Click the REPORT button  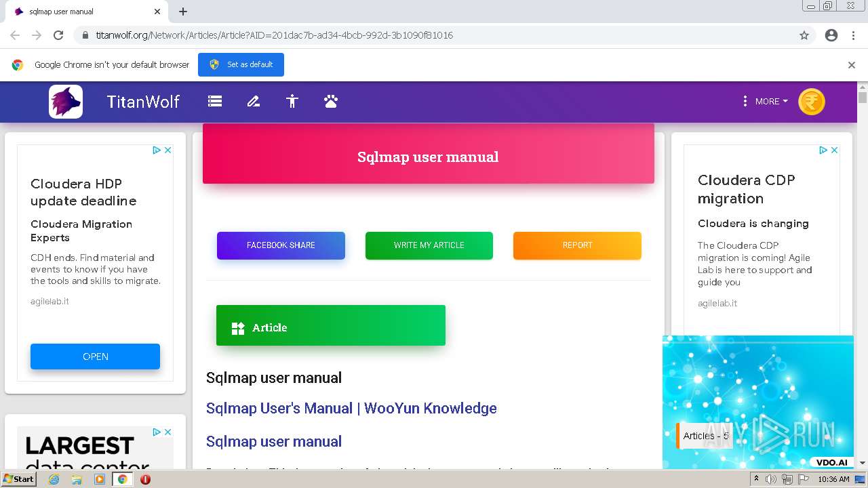pos(577,245)
